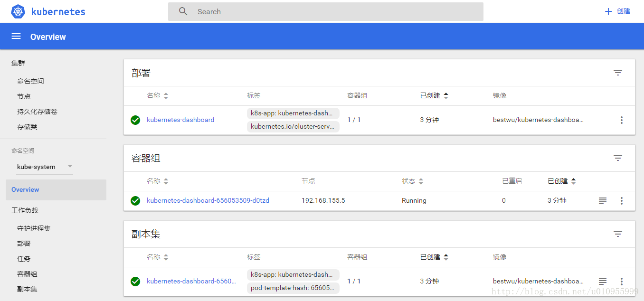Click deployment image bestwu/kubernetes-dashboa…
Image resolution: width=644 pixels, height=301 pixels.
point(538,120)
